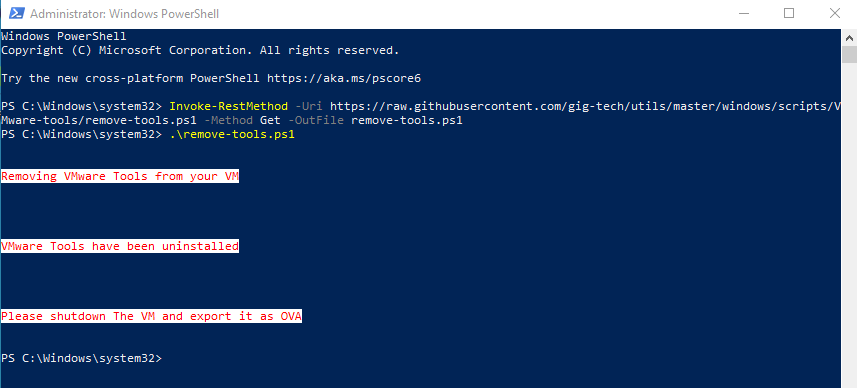Click the -Method parameter text

click(x=228, y=120)
